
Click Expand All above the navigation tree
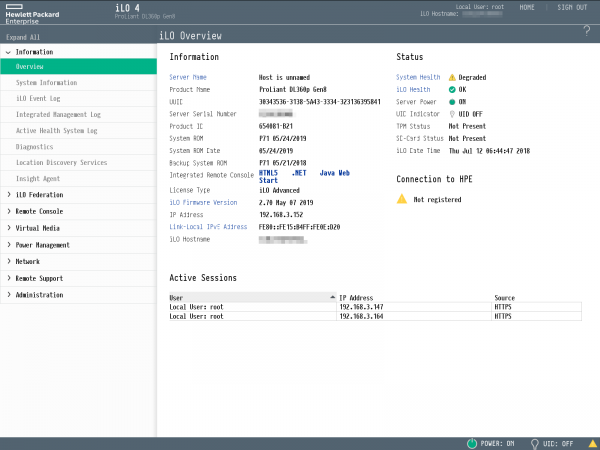click(x=24, y=36)
